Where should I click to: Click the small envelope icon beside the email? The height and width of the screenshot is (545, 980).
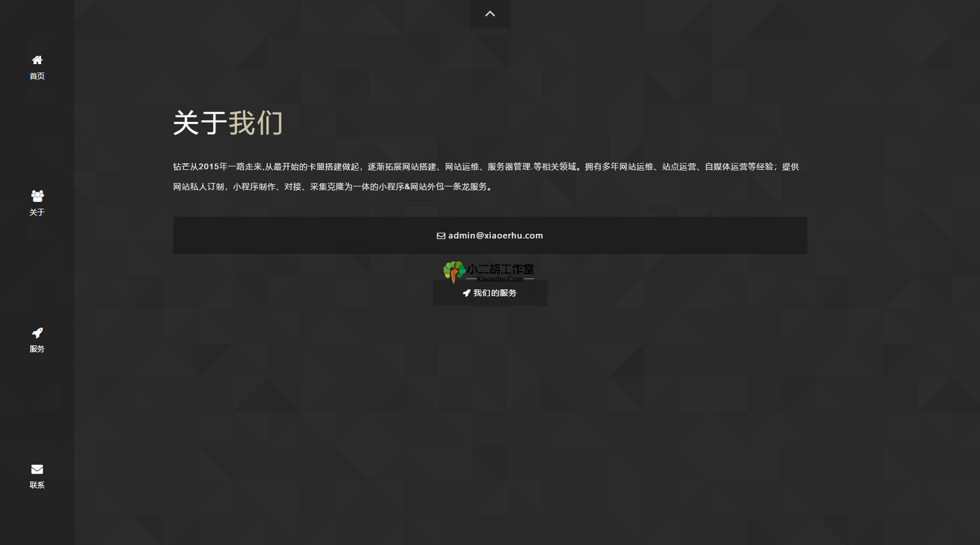point(441,236)
